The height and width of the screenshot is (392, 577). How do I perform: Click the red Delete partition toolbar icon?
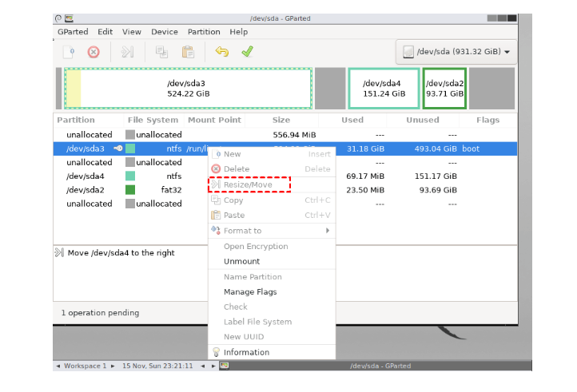pos(94,52)
